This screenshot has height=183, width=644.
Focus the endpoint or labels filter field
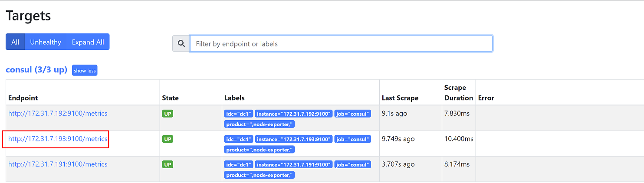[341, 44]
